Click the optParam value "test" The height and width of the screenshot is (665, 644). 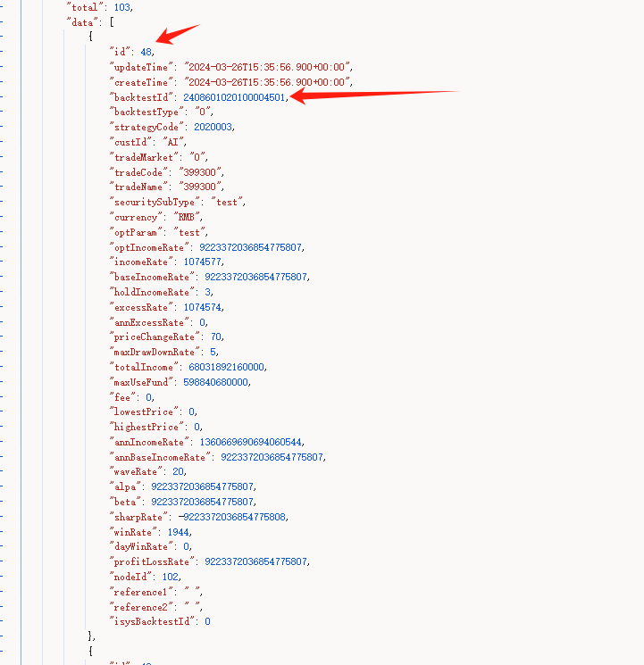[189, 232]
